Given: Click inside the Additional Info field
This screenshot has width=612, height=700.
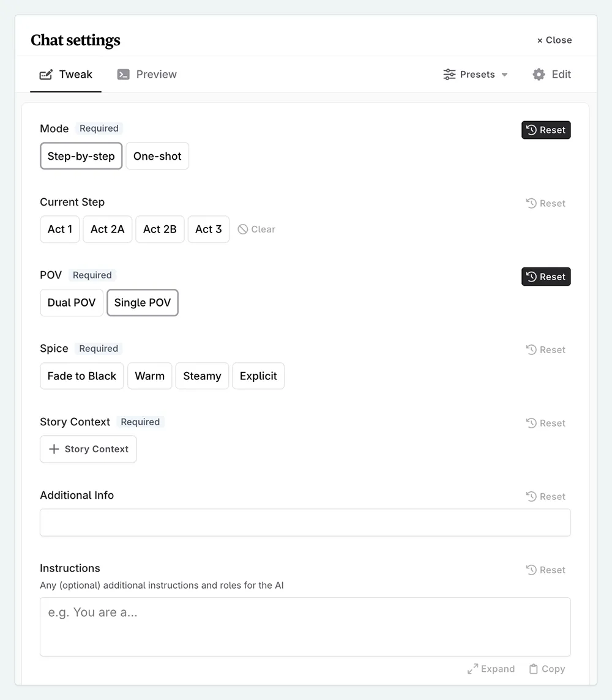Looking at the screenshot, I should coord(305,522).
